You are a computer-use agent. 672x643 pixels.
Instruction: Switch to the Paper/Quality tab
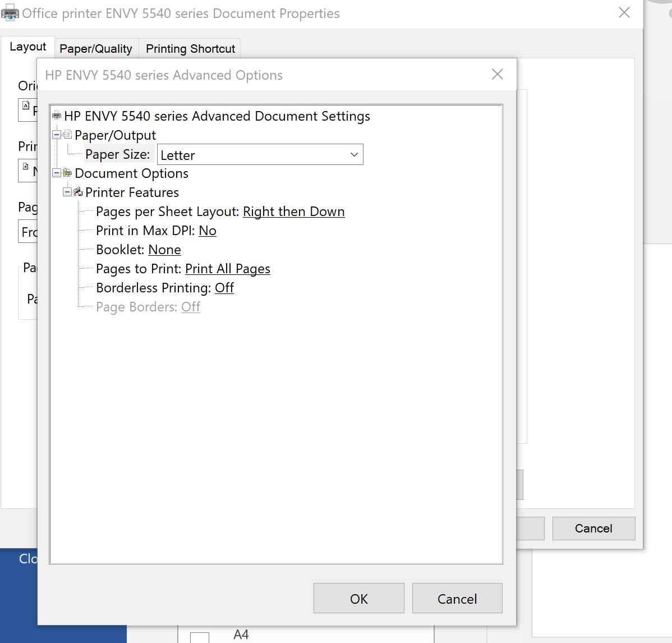coord(96,49)
